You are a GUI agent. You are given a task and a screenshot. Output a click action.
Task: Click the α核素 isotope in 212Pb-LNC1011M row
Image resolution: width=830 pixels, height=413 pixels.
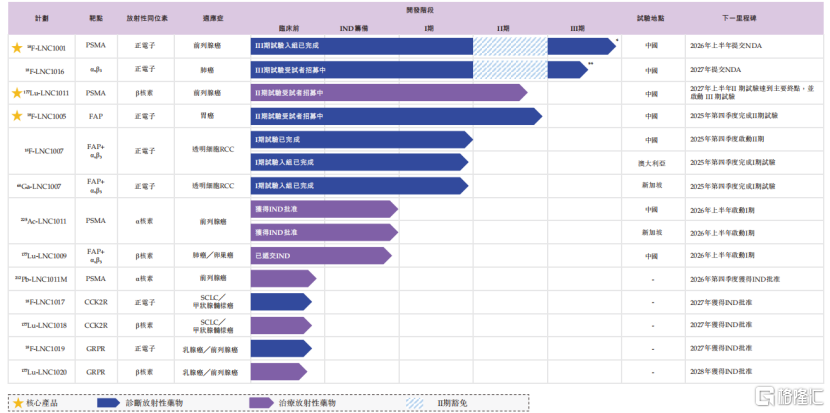(x=144, y=279)
